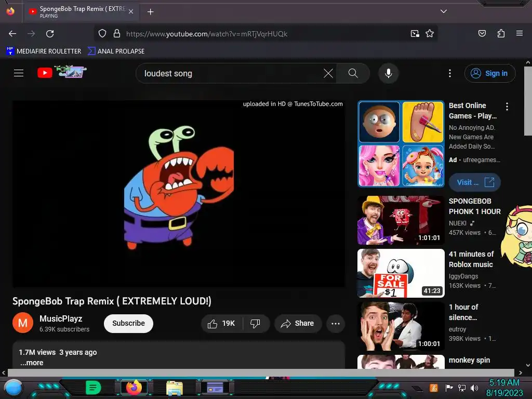
Task: Open picture-in-picture icon in address bar
Action: point(415,34)
